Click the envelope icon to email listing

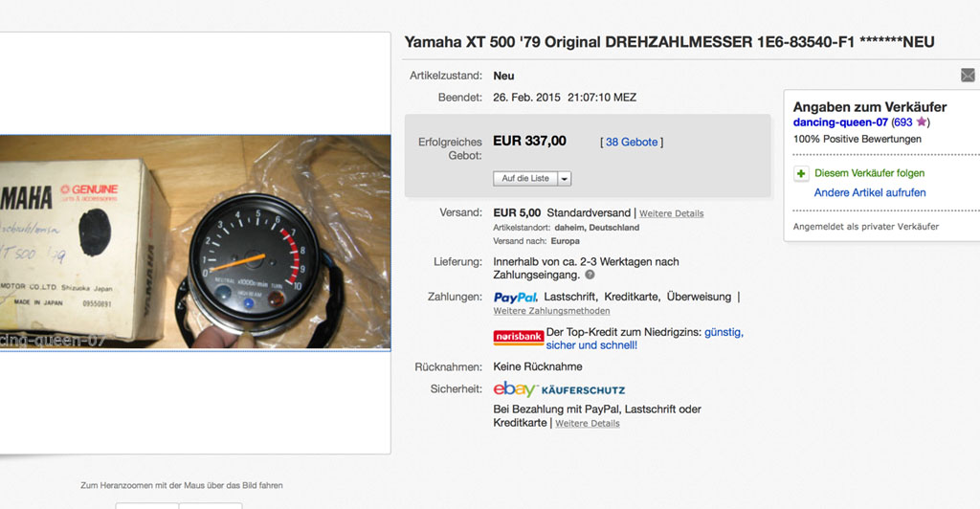point(968,76)
